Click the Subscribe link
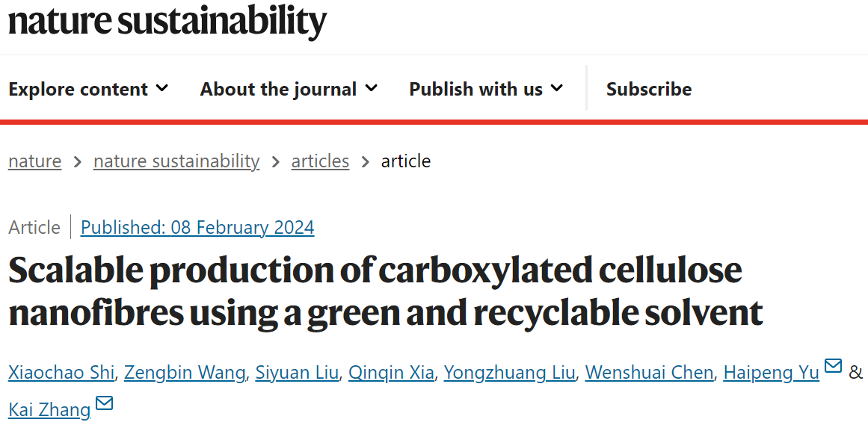The width and height of the screenshot is (868, 431). point(648,90)
